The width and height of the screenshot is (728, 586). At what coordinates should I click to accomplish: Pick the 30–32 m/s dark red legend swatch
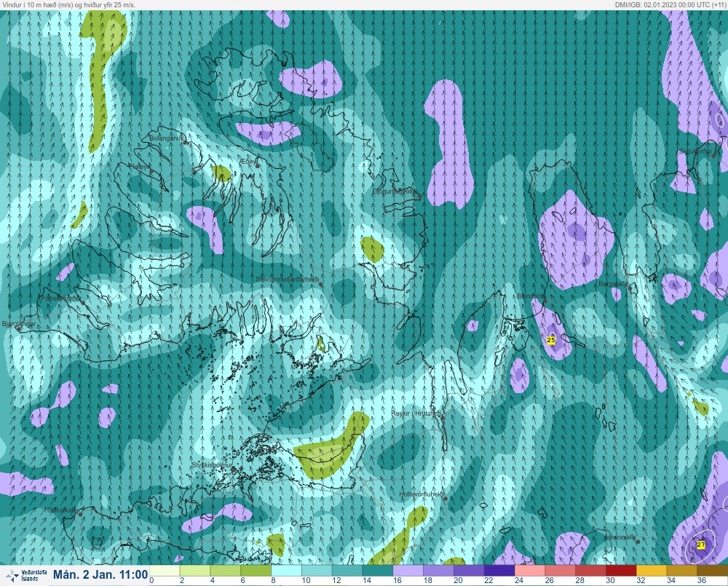coord(621,571)
